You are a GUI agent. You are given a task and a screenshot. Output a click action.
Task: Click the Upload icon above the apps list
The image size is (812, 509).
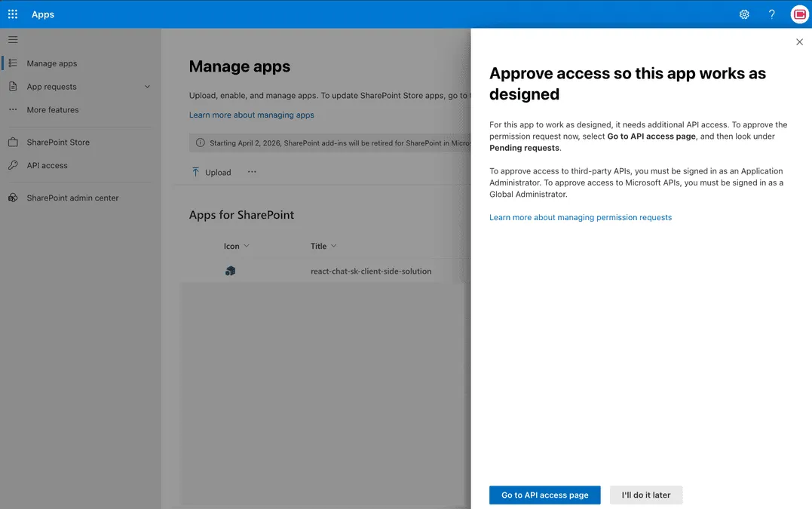click(195, 172)
